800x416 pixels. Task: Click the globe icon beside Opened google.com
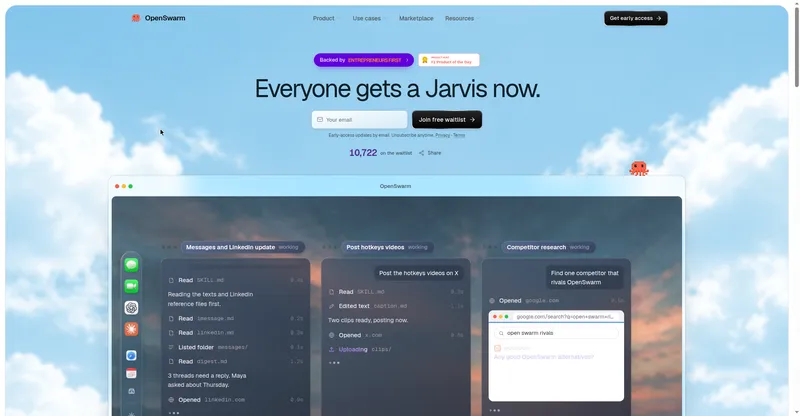[492, 301]
